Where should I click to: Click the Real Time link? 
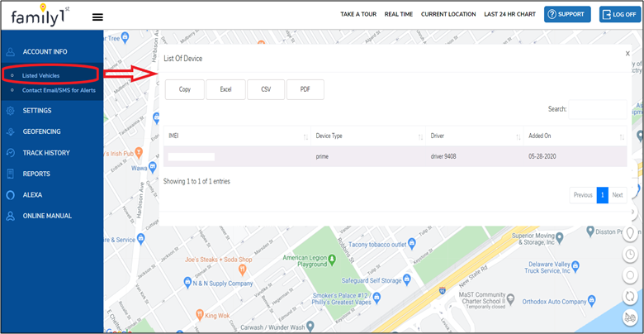click(399, 14)
